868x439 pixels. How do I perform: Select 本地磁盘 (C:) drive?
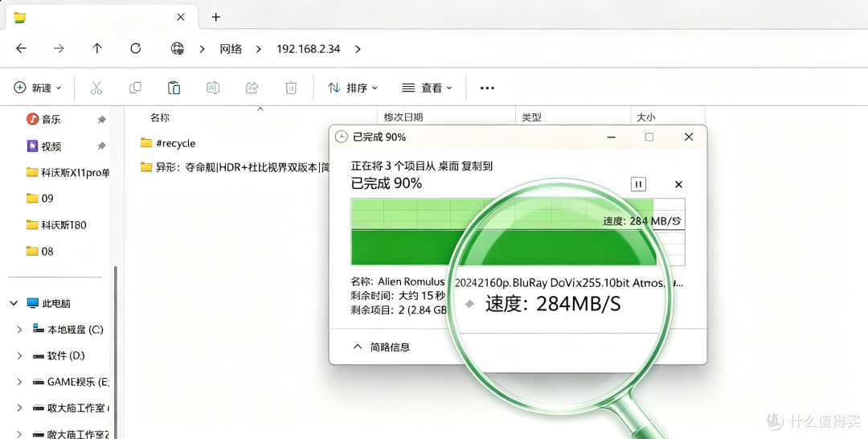click(x=68, y=330)
